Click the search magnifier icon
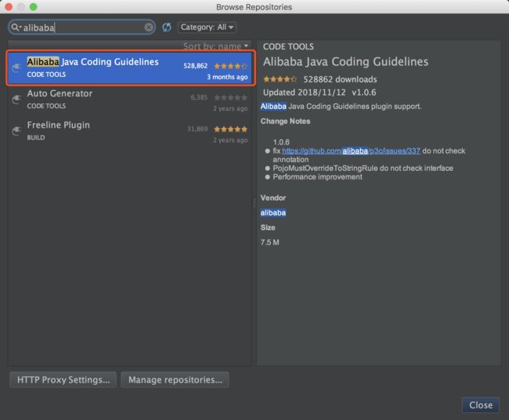This screenshot has width=509, height=420. (15, 27)
